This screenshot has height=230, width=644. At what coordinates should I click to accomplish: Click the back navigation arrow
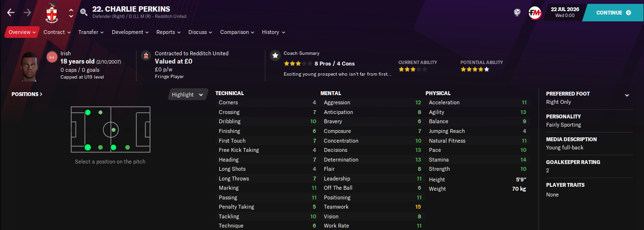point(11,13)
